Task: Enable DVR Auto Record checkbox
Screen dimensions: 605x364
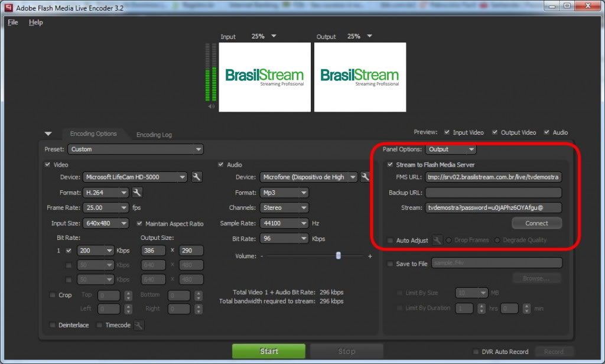Action: [x=476, y=352]
